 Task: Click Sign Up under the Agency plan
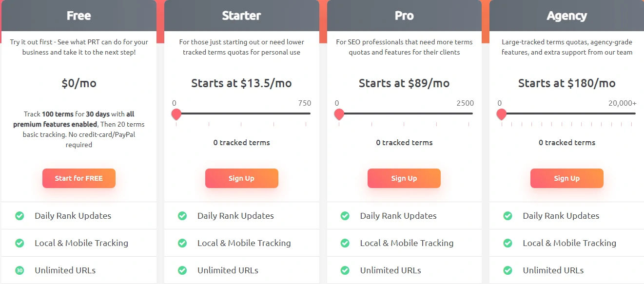click(566, 178)
